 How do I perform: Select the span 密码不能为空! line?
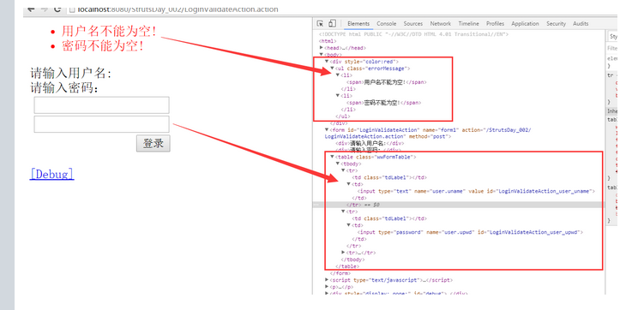pos(383,103)
